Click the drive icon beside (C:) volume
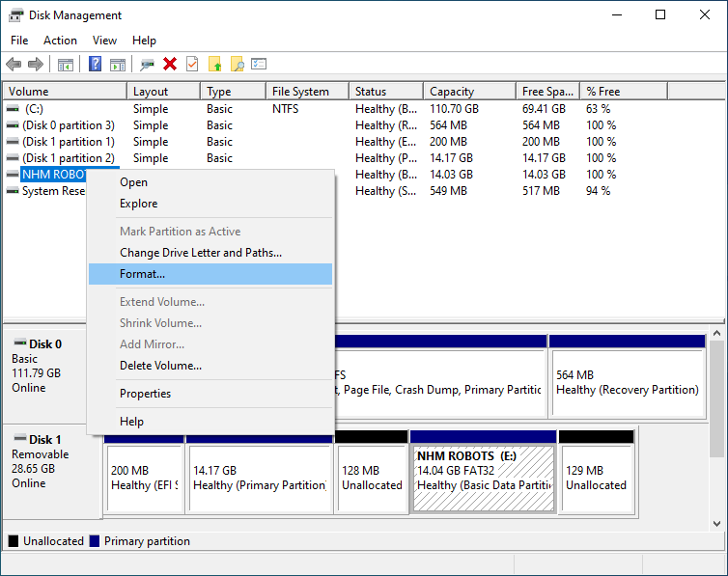 [x=13, y=109]
